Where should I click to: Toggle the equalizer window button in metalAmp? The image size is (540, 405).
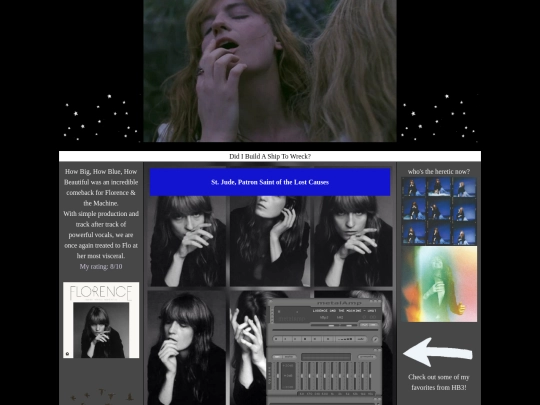364,325
